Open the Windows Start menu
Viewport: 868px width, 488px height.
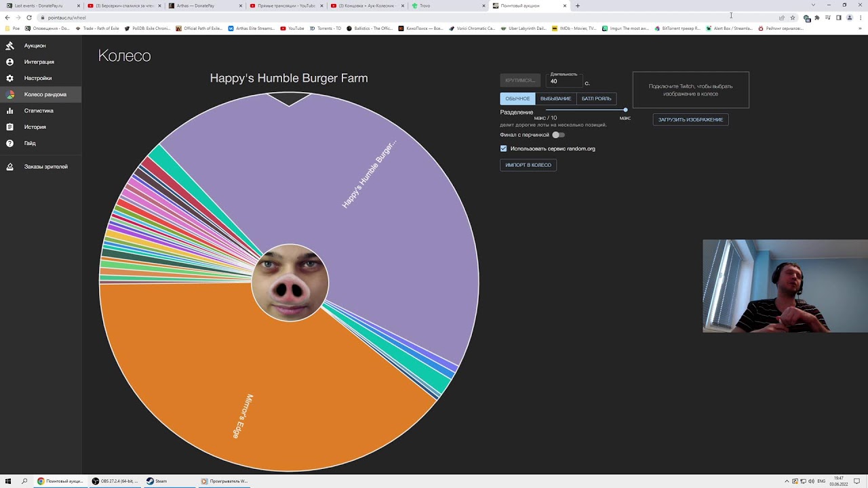coord(8,481)
